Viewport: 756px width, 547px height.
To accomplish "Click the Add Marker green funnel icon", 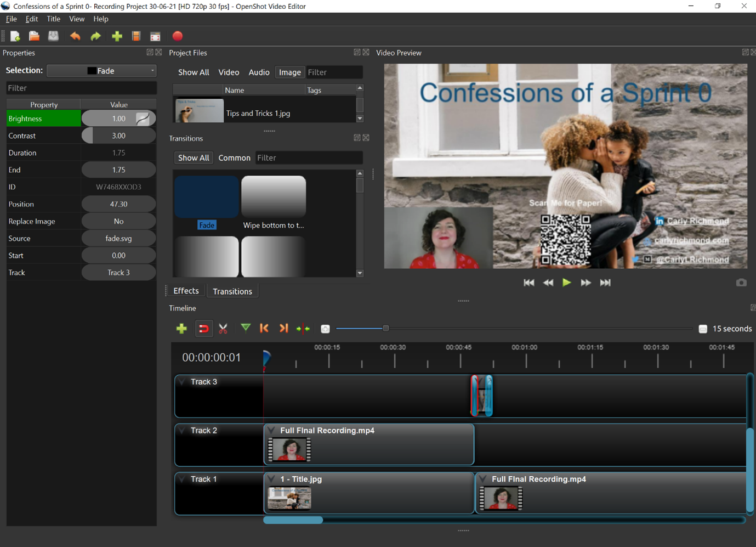I will [246, 328].
